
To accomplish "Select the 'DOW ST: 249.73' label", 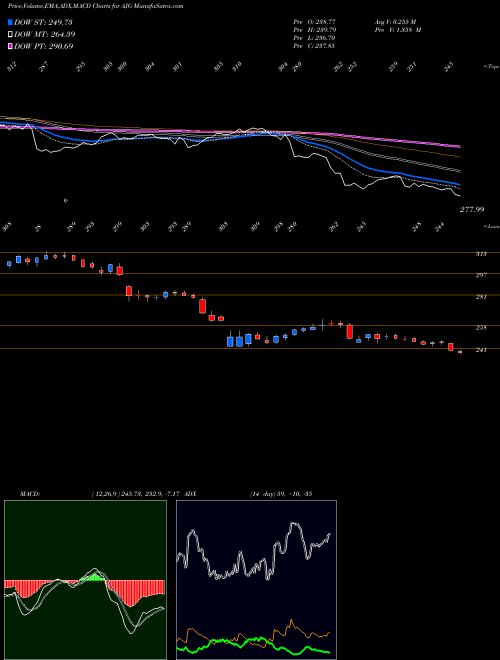I will tap(44, 22).
